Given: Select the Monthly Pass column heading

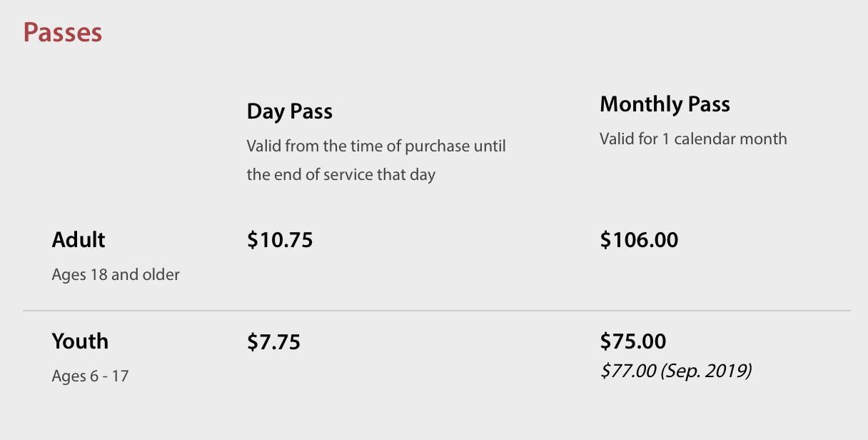Looking at the screenshot, I should pyautogui.click(x=665, y=104).
